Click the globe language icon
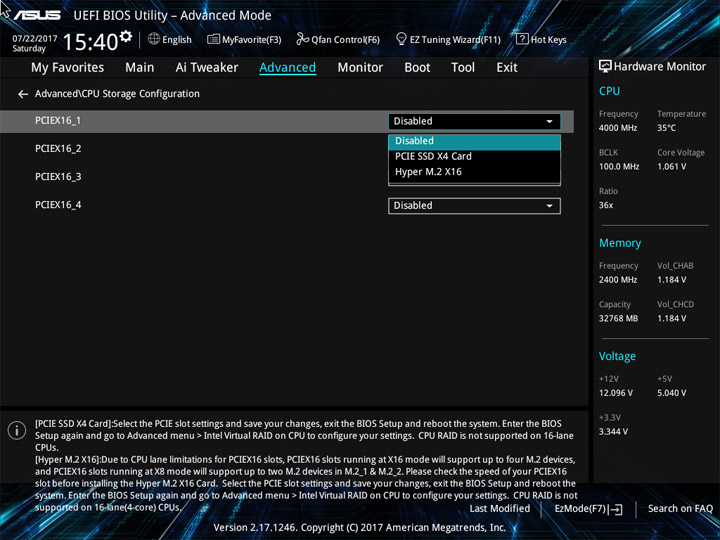The width and height of the screenshot is (720, 540). tap(154, 39)
